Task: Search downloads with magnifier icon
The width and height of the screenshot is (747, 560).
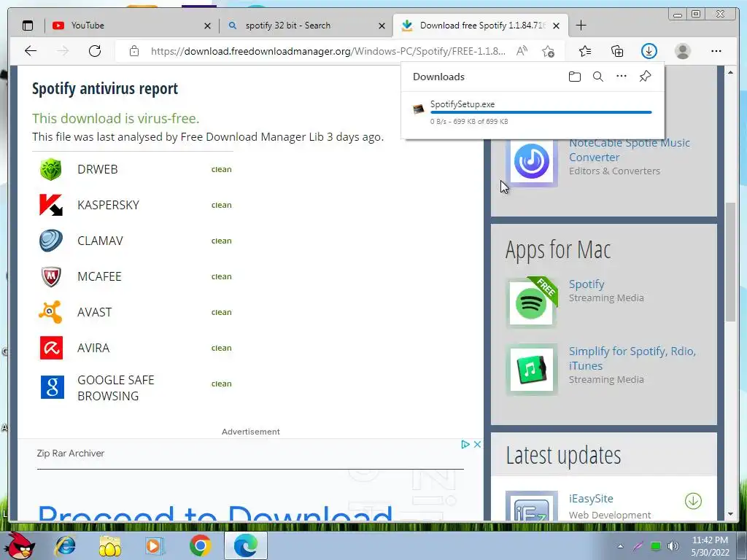Action: tap(598, 77)
